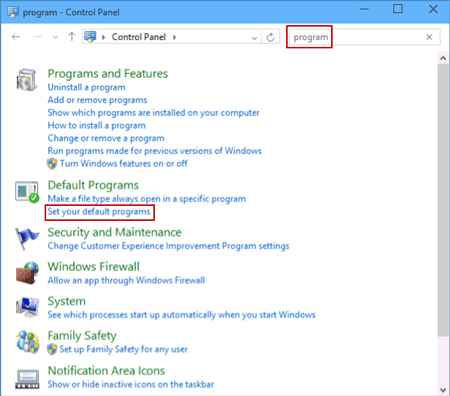The image size is (450, 396).
Task: Open the Notification Area Icons icon
Action: pos(27,379)
